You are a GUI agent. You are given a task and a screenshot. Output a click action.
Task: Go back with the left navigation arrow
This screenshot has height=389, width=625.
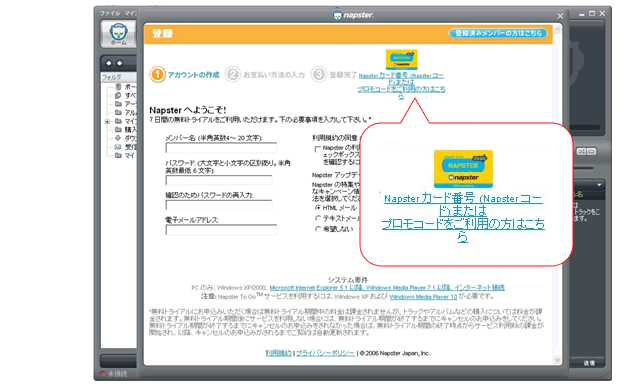click(x=108, y=63)
